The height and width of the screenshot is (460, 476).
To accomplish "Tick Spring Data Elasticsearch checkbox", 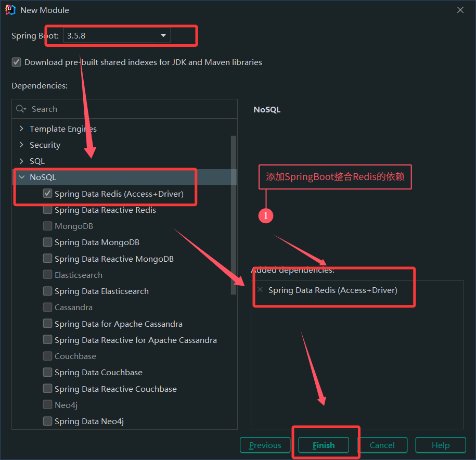I will 48,291.
